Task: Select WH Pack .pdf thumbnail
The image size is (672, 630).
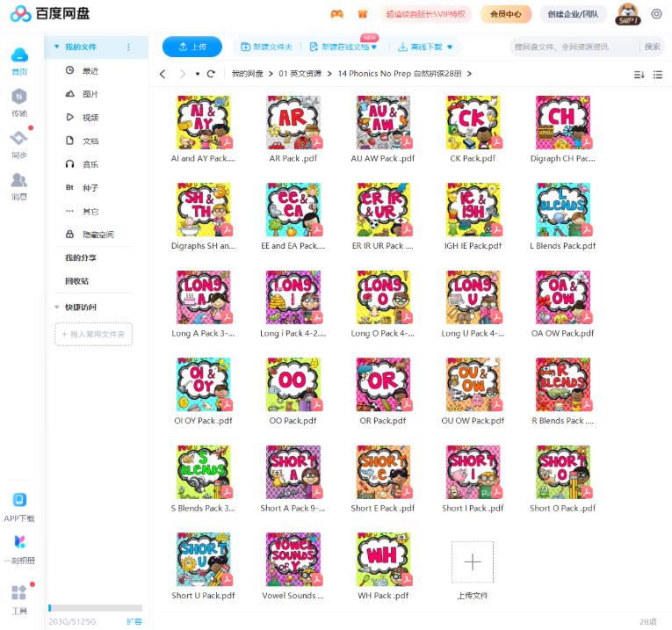Action: [383, 560]
